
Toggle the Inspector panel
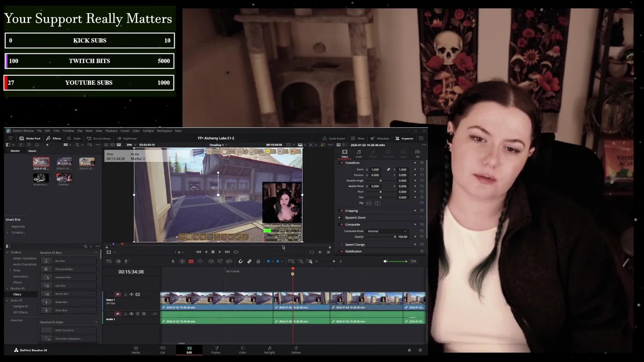click(x=404, y=138)
